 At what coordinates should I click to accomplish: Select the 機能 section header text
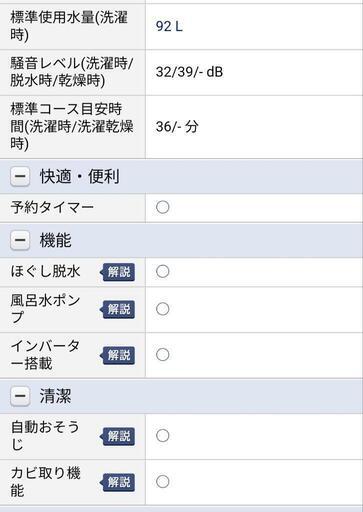[x=55, y=240]
